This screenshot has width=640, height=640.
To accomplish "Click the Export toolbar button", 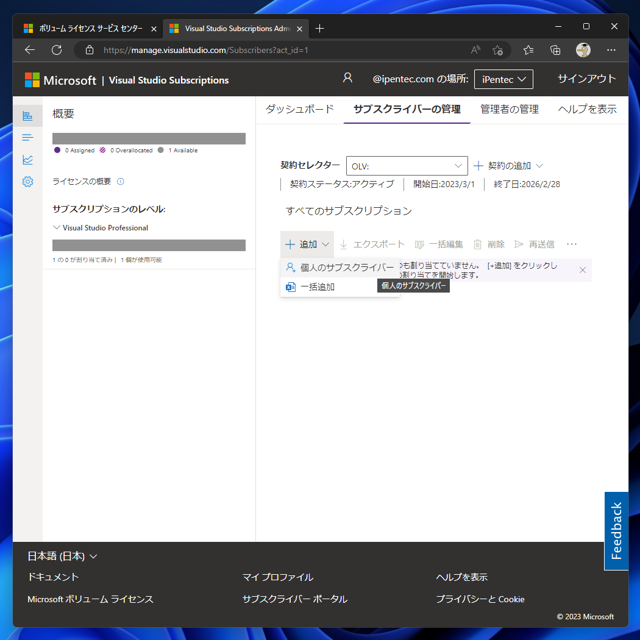I will tap(372, 244).
